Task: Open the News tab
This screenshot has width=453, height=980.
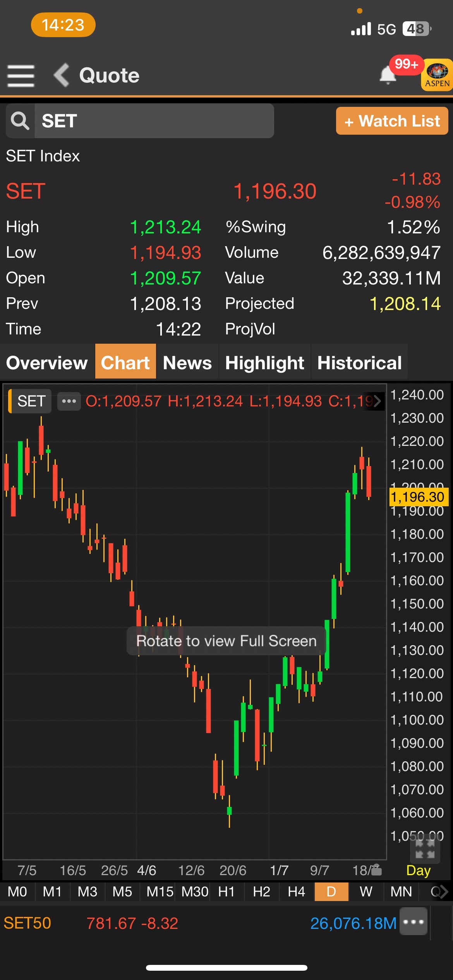Action: pos(187,363)
